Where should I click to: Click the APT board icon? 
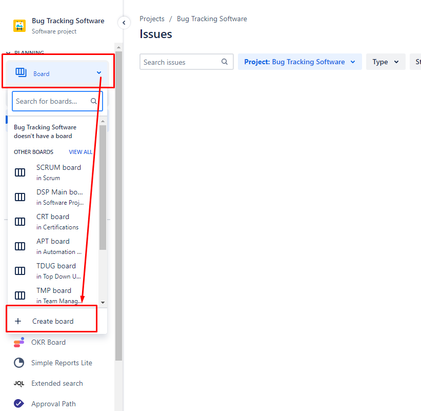click(20, 246)
